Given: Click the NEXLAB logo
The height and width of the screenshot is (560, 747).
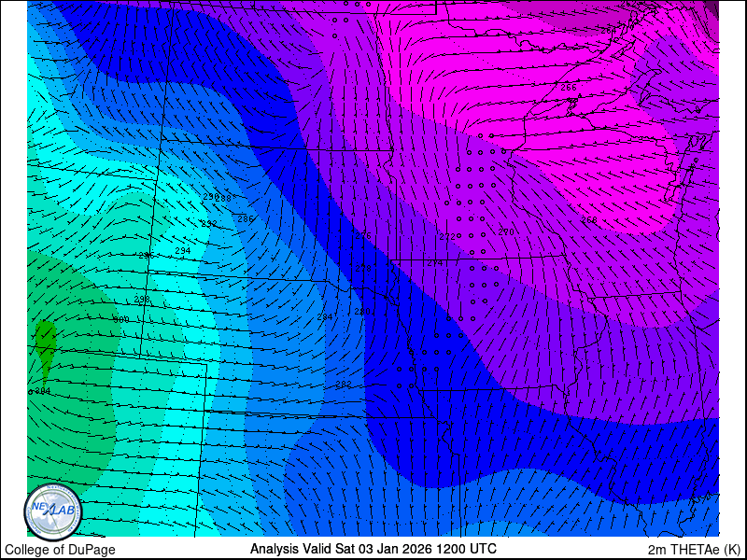Looking at the screenshot, I should click(x=52, y=511).
